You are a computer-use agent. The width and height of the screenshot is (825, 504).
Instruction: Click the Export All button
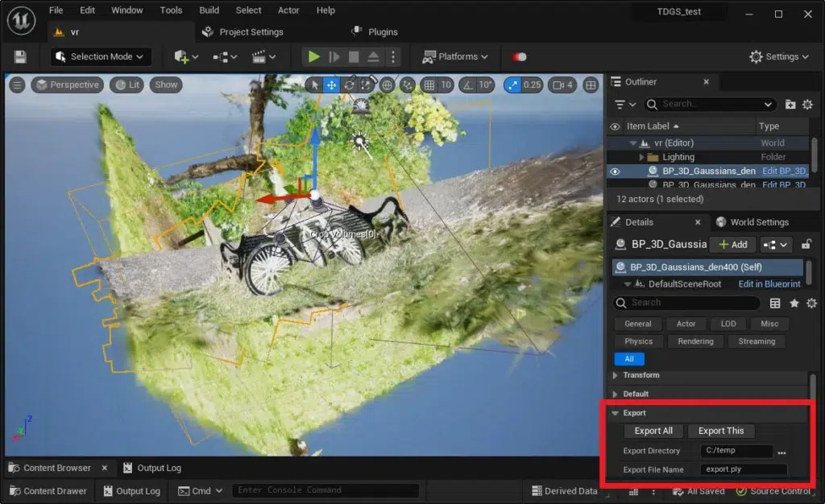(653, 430)
